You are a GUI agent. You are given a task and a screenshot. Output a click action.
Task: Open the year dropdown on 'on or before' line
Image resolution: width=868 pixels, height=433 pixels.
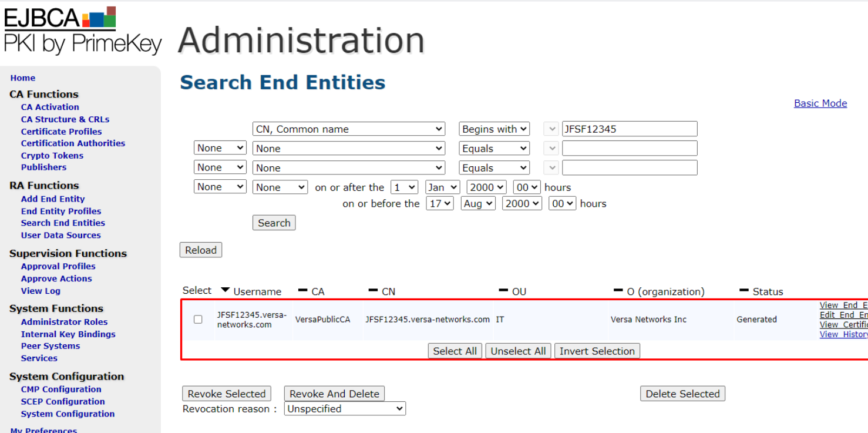coord(522,204)
